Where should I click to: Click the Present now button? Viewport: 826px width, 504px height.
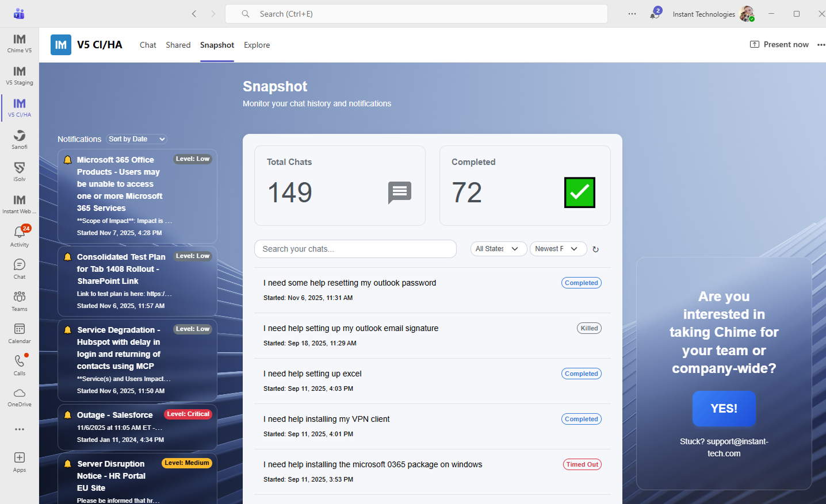click(779, 45)
